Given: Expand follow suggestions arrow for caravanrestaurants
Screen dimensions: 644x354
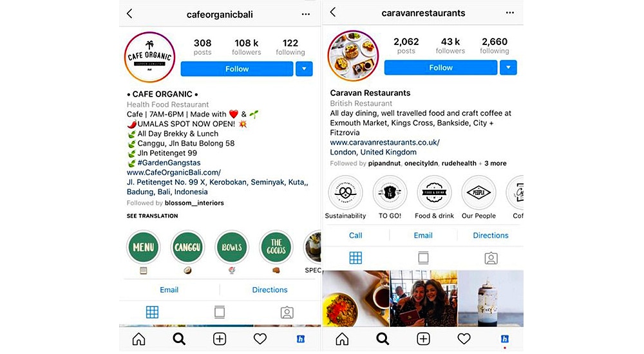Looking at the screenshot, I should (x=508, y=68).
